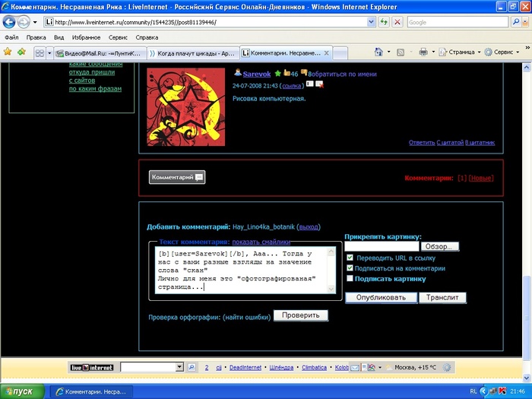Image resolution: width=532 pixels, height=399 pixels.
Task: Open the Избранное menu
Action: [x=86, y=37]
